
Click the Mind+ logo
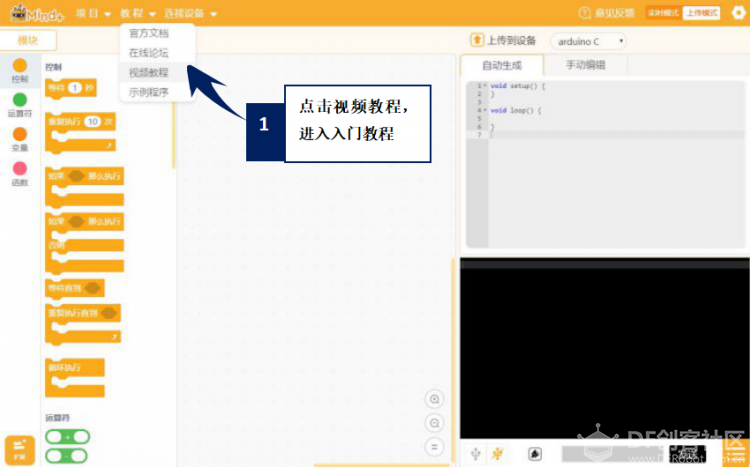click(36, 13)
